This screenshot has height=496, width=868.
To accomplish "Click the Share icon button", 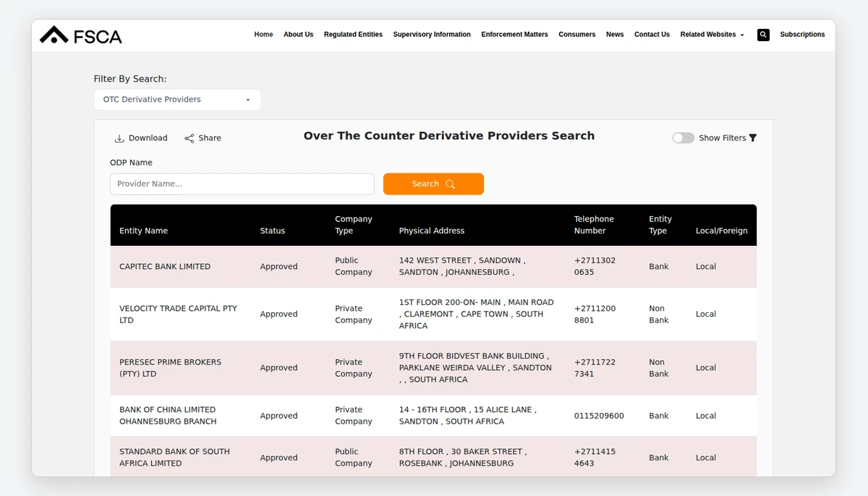I will (203, 138).
